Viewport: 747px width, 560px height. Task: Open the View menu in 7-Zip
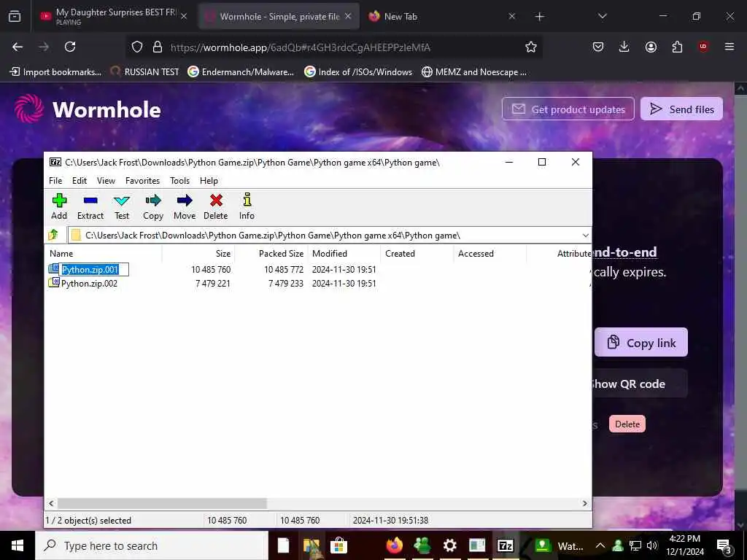106,181
